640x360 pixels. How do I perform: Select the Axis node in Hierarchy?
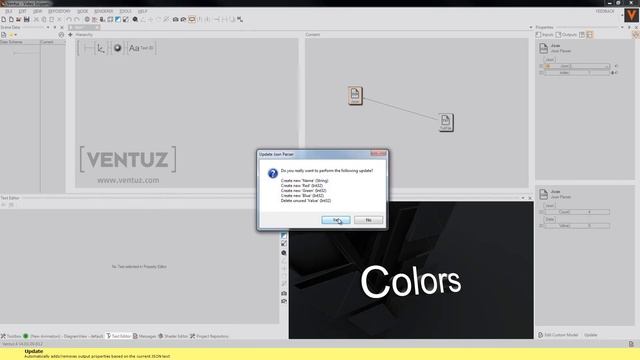(101, 48)
